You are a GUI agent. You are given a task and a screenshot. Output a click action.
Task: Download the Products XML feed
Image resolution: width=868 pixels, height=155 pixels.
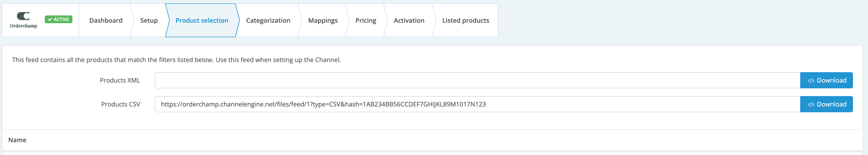(827, 80)
